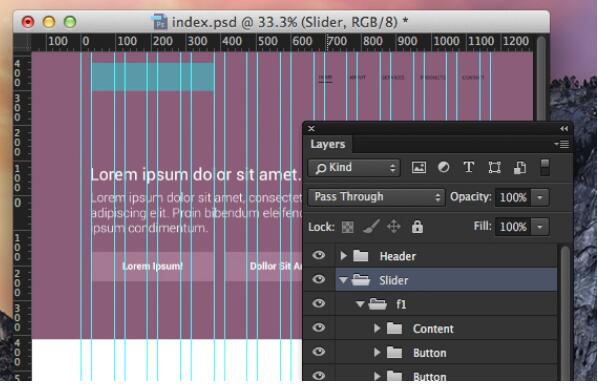The height and width of the screenshot is (388, 598).
Task: Open the Opacity slider dropdown arrow
Action: [540, 198]
